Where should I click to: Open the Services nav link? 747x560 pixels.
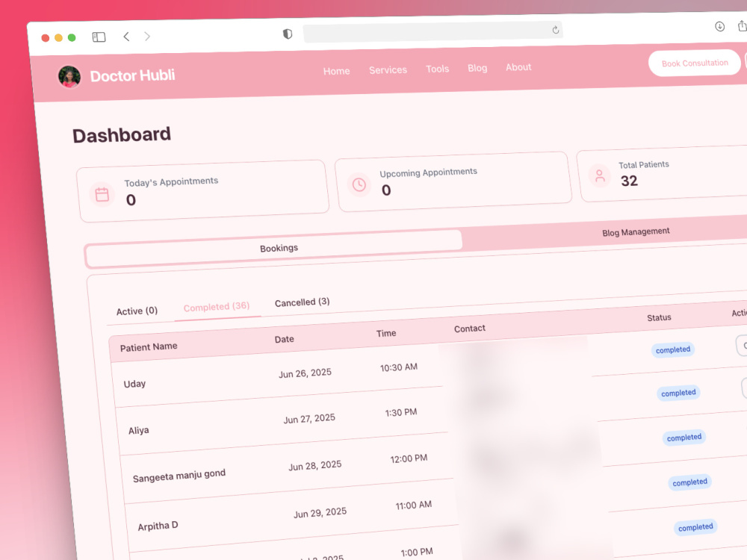388,70
